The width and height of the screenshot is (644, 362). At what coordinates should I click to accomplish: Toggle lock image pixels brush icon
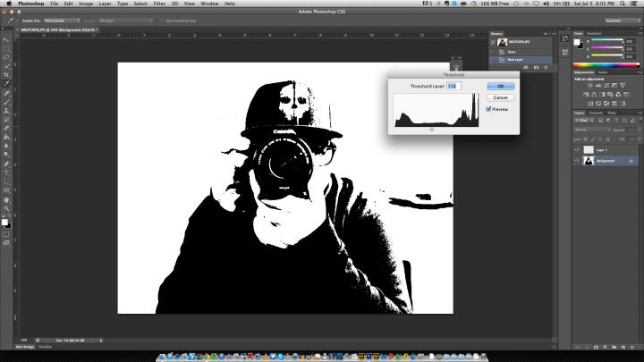click(x=593, y=139)
